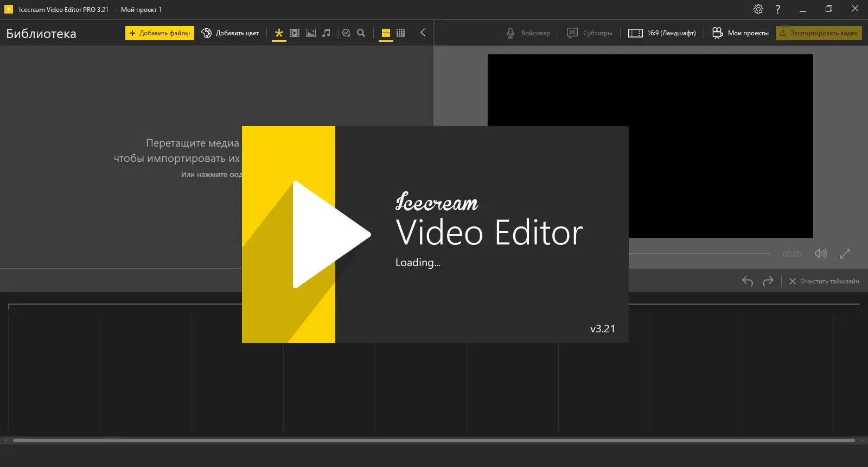Open the settings gear
This screenshot has width=868, height=467.
click(758, 9)
